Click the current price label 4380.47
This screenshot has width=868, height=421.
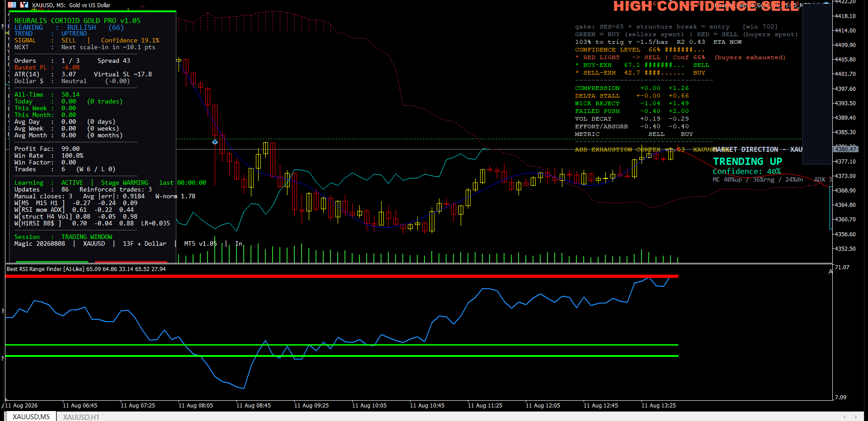[845, 149]
